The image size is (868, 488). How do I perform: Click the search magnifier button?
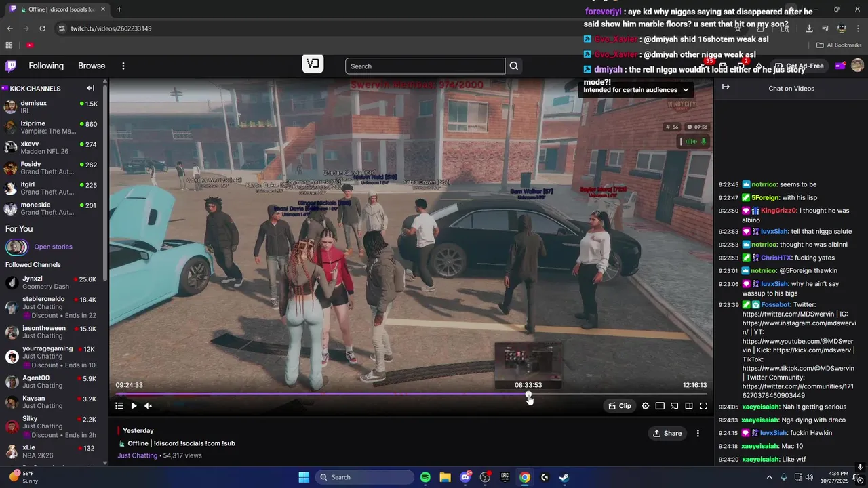coord(514,66)
